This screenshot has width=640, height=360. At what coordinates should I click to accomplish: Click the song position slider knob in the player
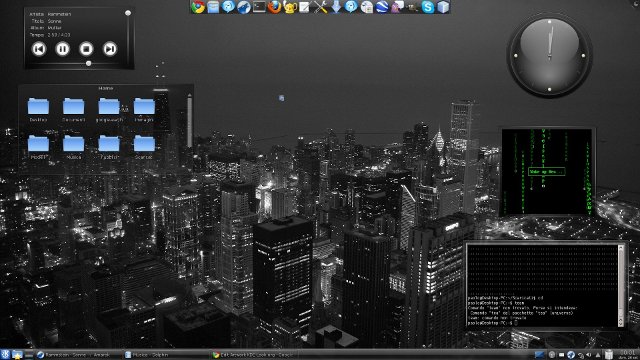pyautogui.click(x=89, y=63)
